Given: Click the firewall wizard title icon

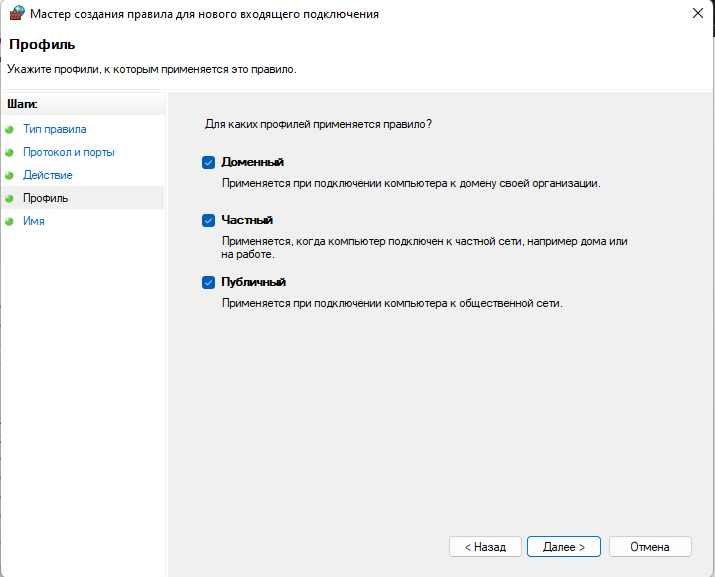Looking at the screenshot, I should tap(17, 13).
